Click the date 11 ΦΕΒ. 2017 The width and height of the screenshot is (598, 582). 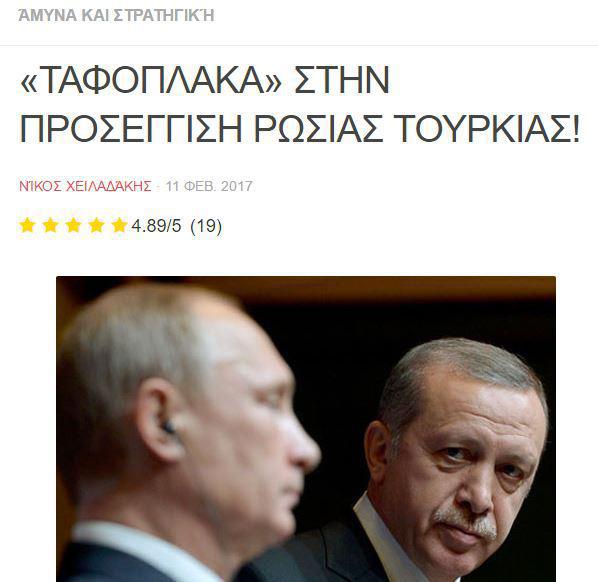click(x=209, y=186)
